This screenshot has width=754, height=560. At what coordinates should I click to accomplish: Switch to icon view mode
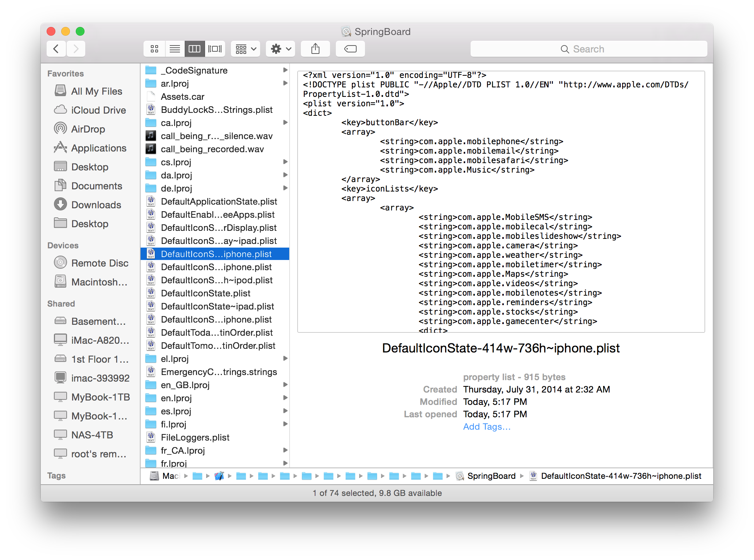click(x=154, y=49)
